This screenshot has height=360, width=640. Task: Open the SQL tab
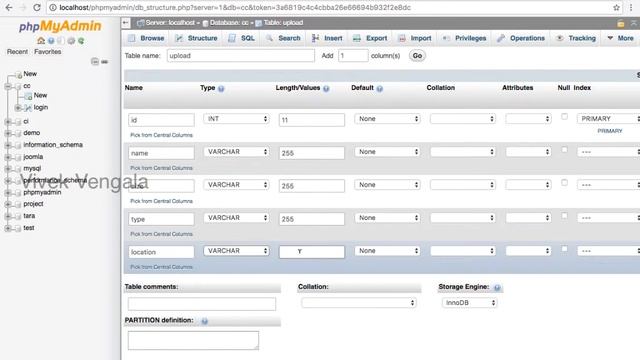point(242,38)
